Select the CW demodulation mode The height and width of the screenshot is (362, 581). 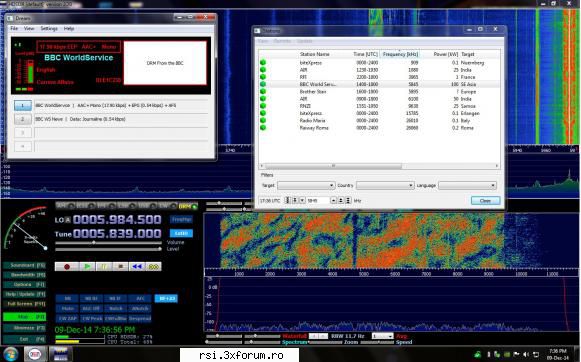point(167,206)
